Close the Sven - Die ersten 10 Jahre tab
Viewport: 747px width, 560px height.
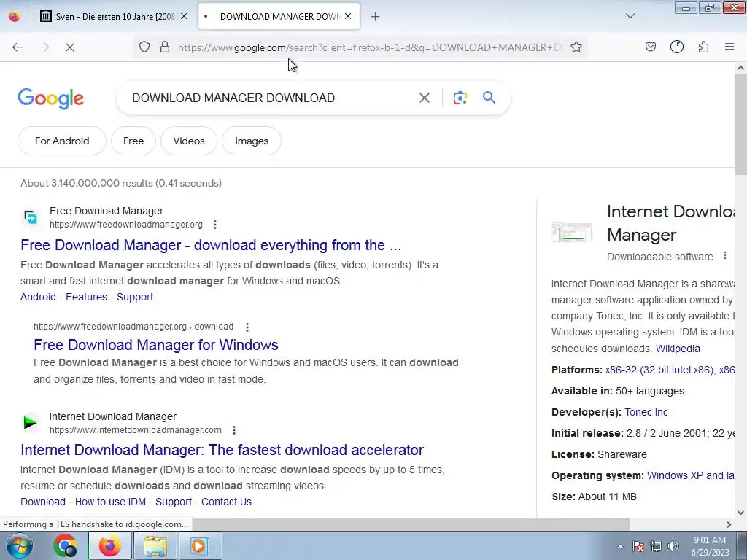click(184, 16)
